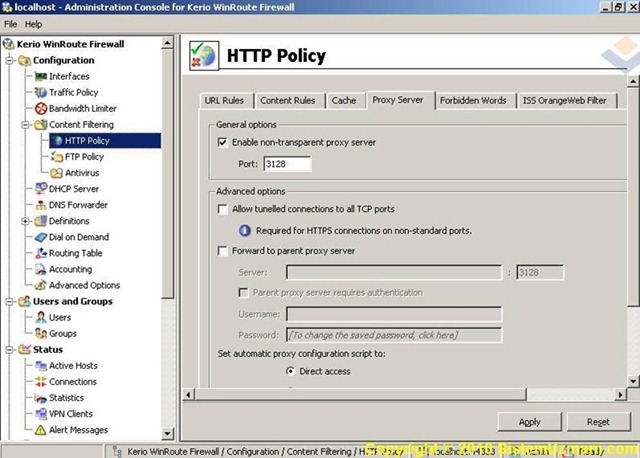This screenshot has width=640, height=458.
Task: Select the Configuration tree label
Action: (63, 60)
